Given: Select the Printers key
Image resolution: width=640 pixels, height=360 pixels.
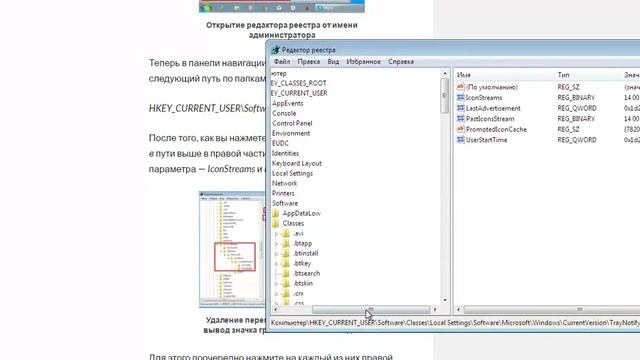Looking at the screenshot, I should pyautogui.click(x=283, y=193).
